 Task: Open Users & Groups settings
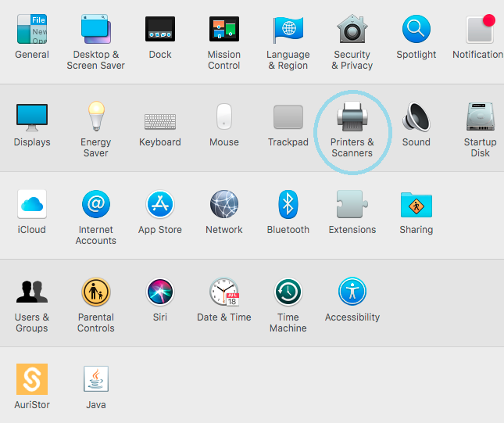[32, 292]
